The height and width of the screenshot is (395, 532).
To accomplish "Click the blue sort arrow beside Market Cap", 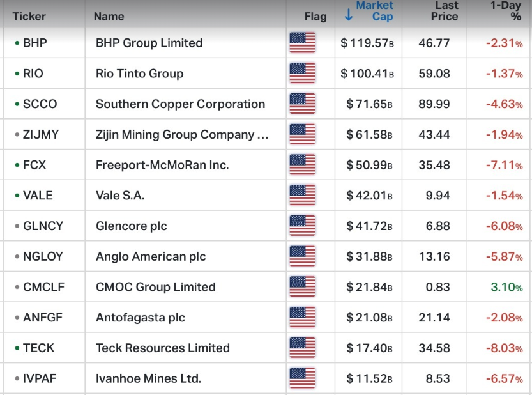I will [x=348, y=15].
